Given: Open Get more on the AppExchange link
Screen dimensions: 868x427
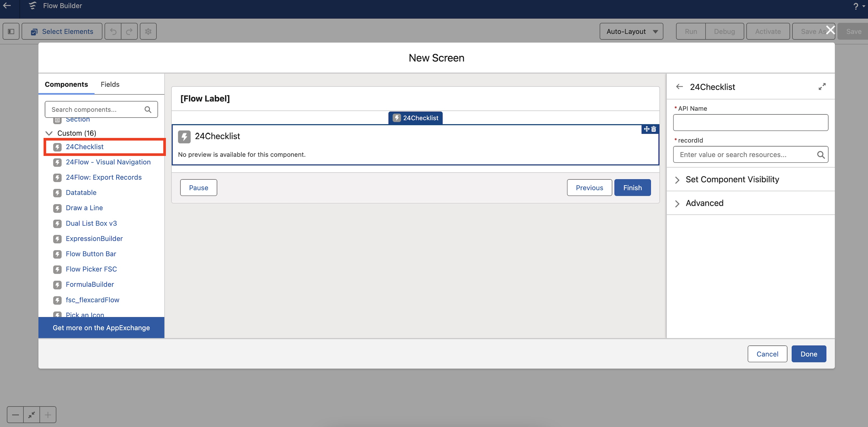Looking at the screenshot, I should pyautogui.click(x=101, y=328).
